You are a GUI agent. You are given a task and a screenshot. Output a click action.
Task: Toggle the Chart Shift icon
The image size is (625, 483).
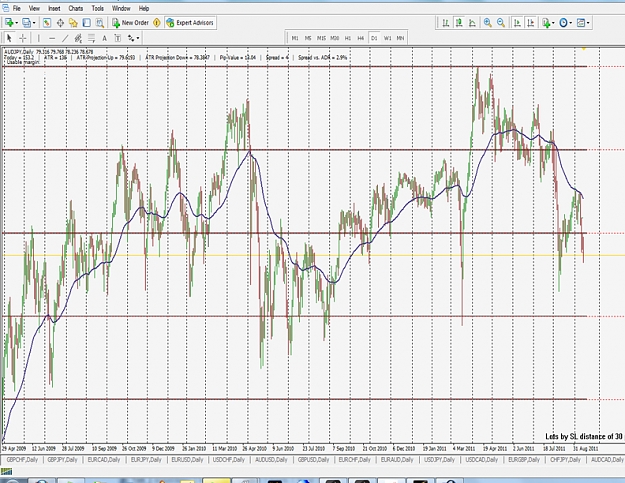531,23
